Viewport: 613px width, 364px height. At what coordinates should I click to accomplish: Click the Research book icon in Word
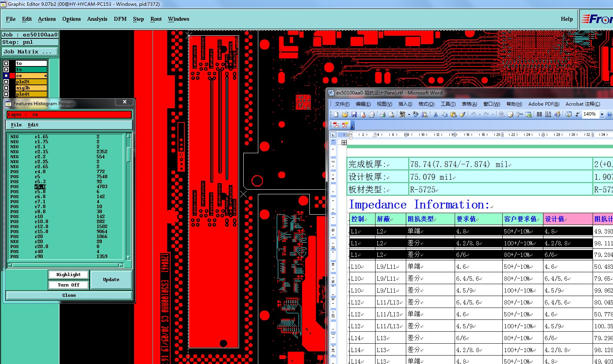pos(424,114)
